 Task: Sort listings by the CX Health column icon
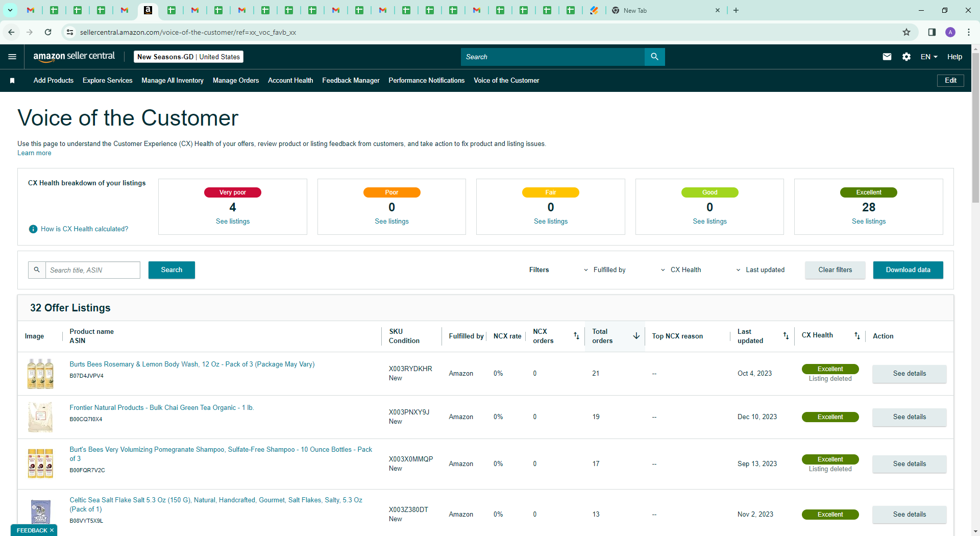[x=857, y=336]
